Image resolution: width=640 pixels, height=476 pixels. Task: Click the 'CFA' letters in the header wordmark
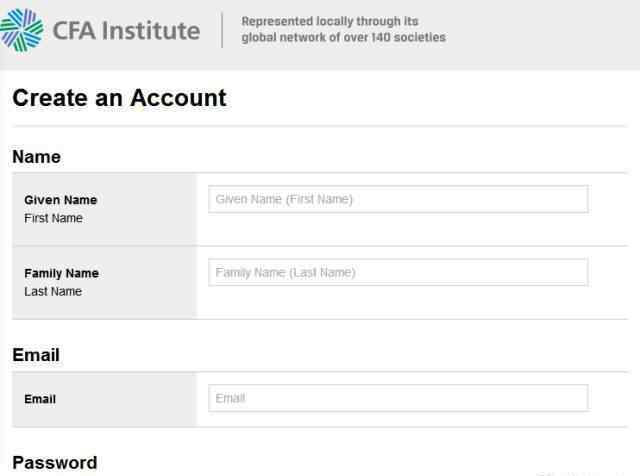[x=74, y=31]
